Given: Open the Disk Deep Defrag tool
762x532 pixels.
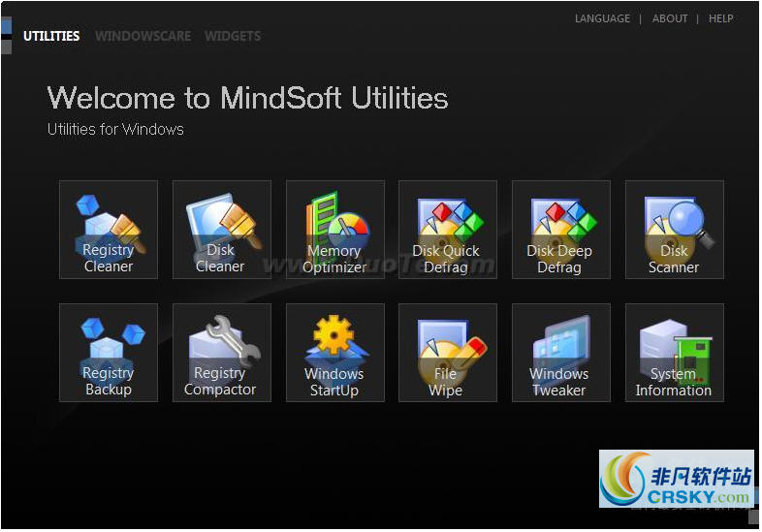Looking at the screenshot, I should (560, 230).
